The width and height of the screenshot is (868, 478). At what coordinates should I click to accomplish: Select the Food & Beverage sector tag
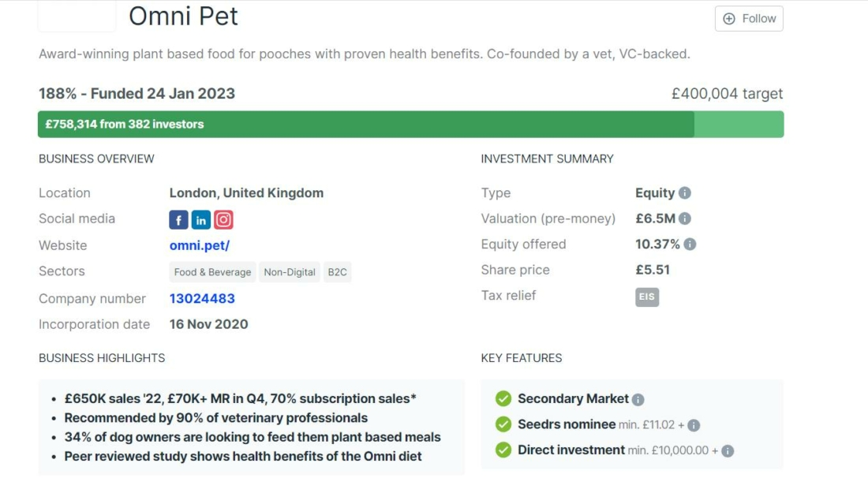[211, 272]
